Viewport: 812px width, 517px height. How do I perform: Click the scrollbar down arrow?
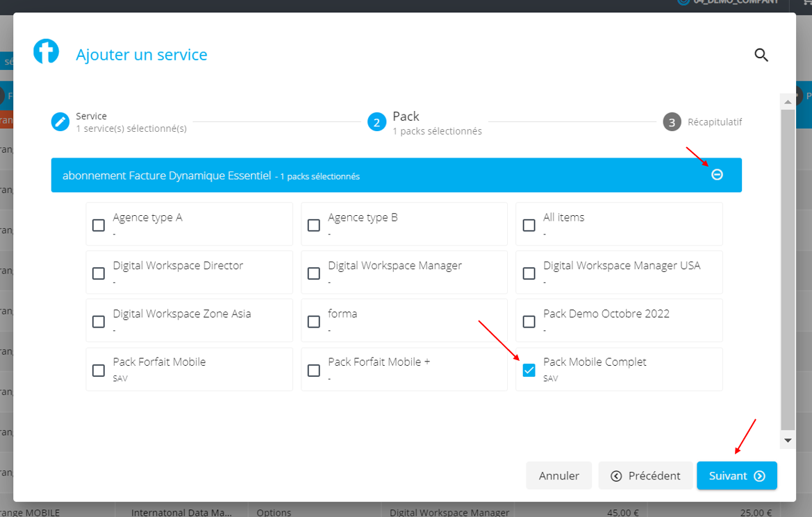tap(788, 440)
